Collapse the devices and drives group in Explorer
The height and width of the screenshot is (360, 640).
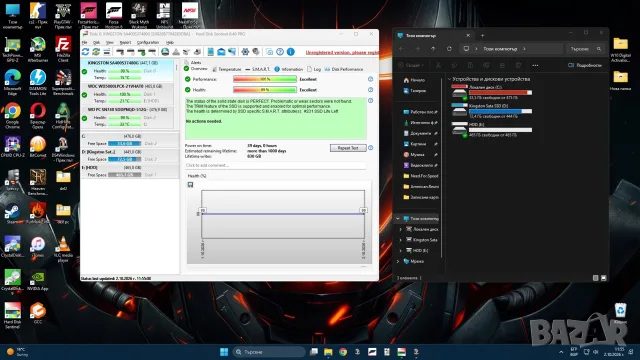point(449,79)
